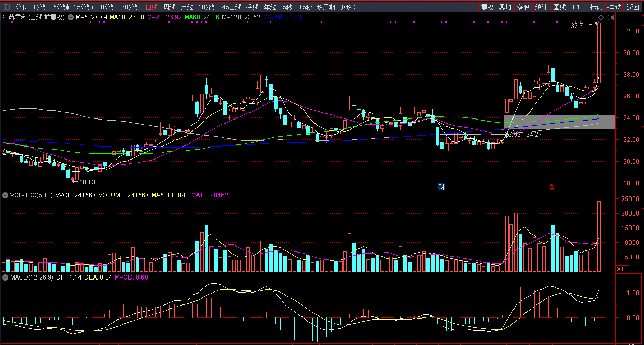Click the 返回 back button
644x345 pixels.
pyautogui.click(x=633, y=7)
